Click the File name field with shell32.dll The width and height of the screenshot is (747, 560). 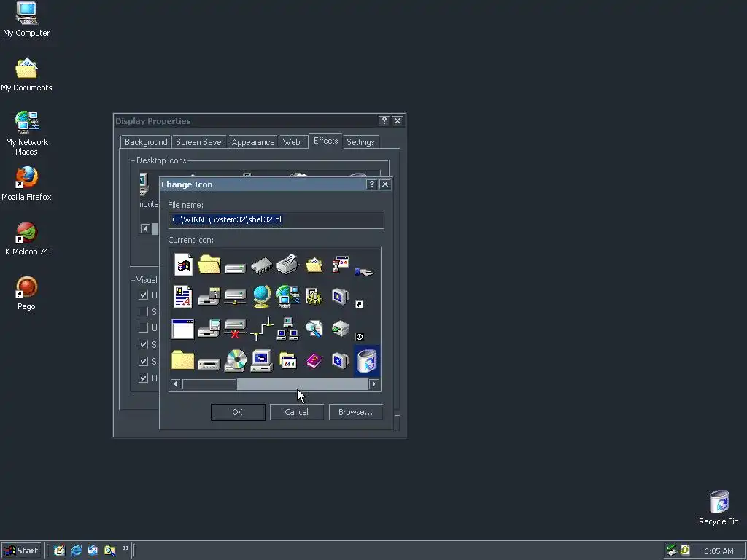click(x=276, y=219)
